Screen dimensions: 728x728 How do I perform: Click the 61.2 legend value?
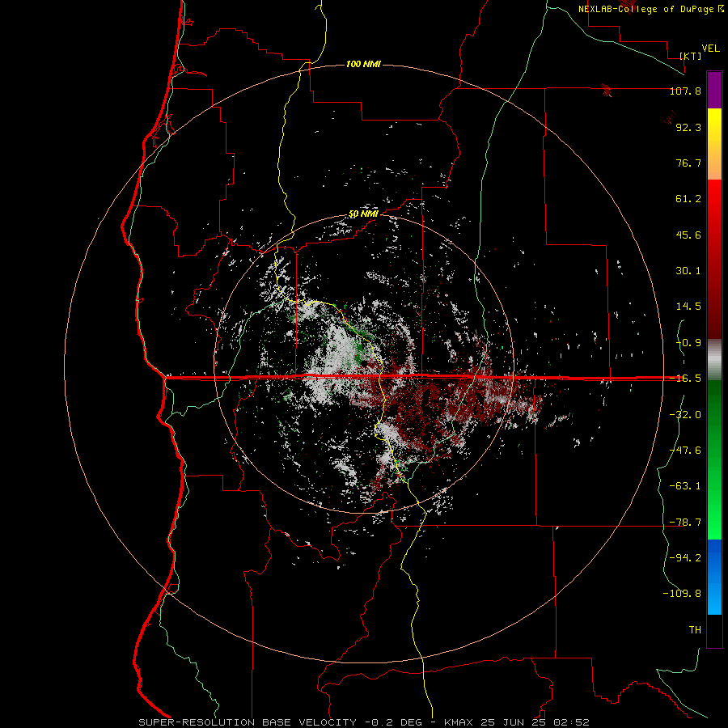[688, 199]
